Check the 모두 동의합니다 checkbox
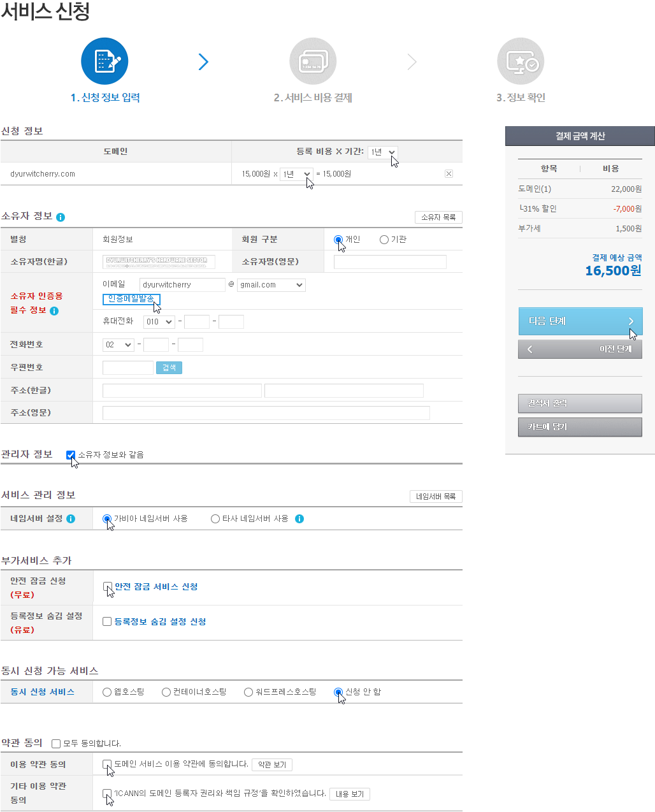This screenshot has width=655, height=812. 55,743
